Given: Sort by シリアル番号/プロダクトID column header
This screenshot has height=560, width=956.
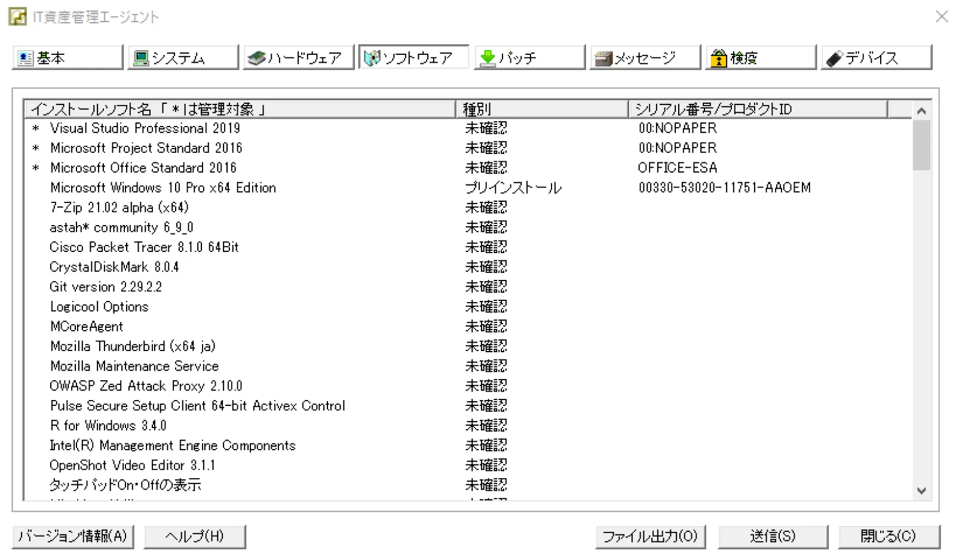Looking at the screenshot, I should coord(758,109).
